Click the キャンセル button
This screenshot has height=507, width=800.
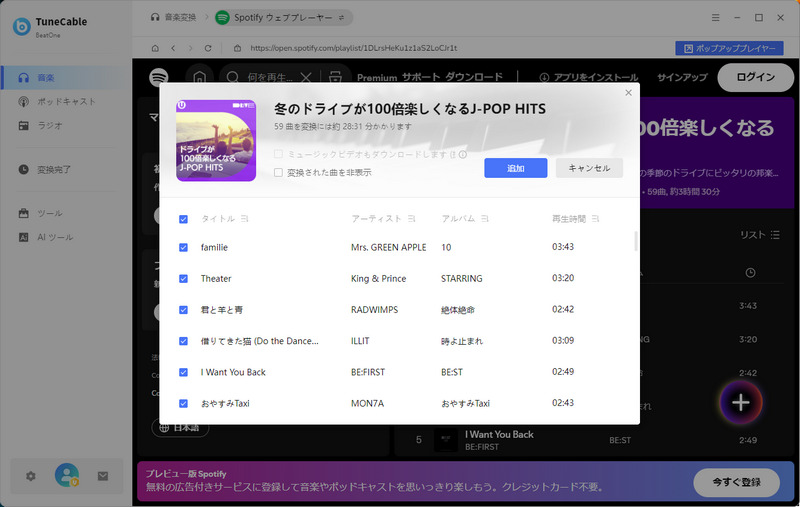[x=589, y=168]
